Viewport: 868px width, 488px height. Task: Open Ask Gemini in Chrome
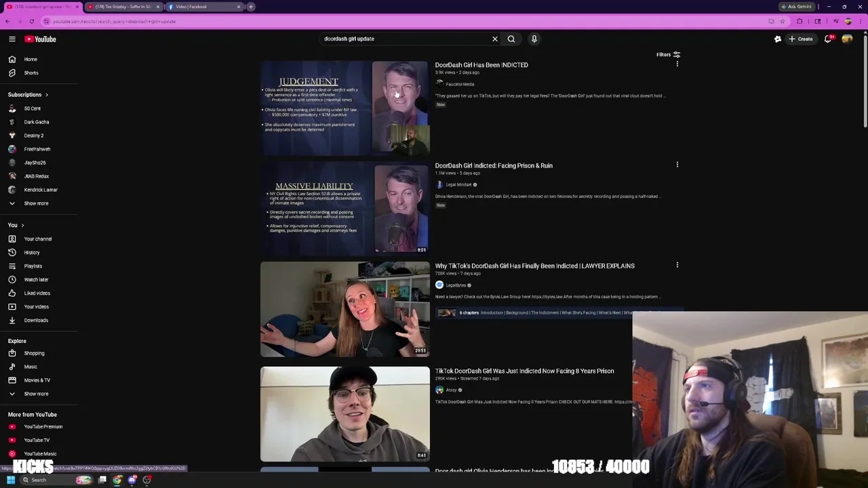797,7
